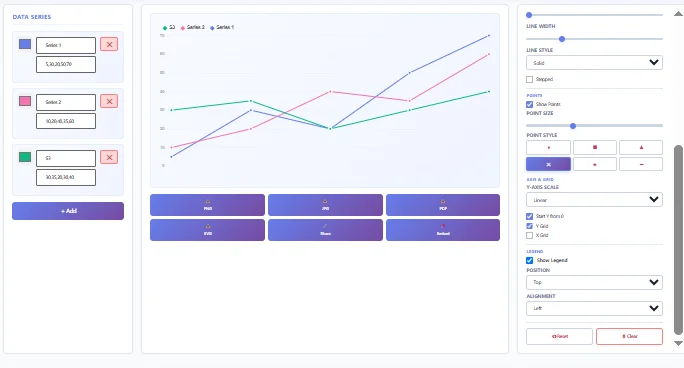Select the triangle point style
Viewport: 684px width, 368px height.
[641, 147]
